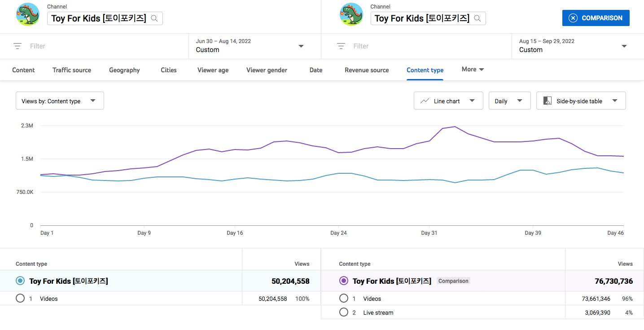The width and height of the screenshot is (644, 330).
Task: Switch to the Cities tab
Action: (169, 70)
